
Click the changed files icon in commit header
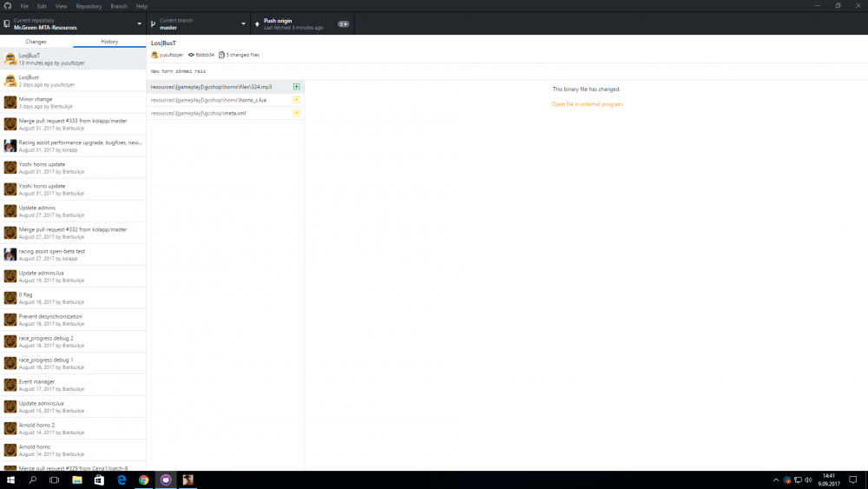click(x=221, y=55)
